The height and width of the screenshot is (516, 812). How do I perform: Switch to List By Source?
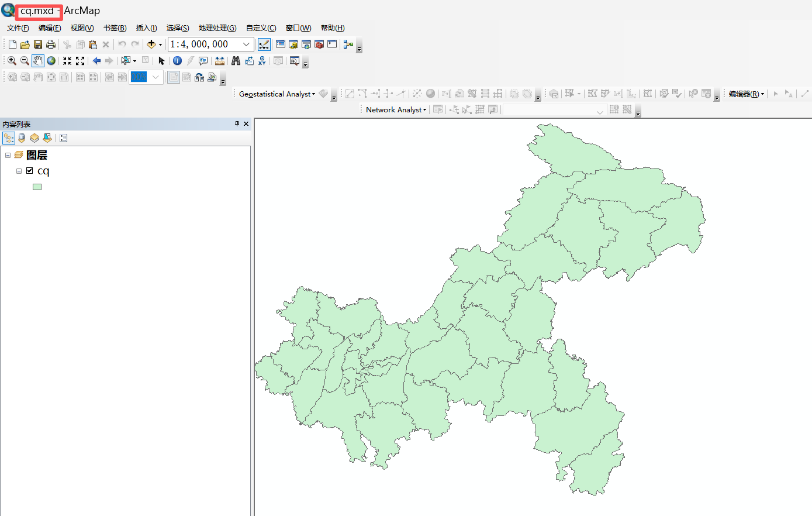pyautogui.click(x=22, y=138)
